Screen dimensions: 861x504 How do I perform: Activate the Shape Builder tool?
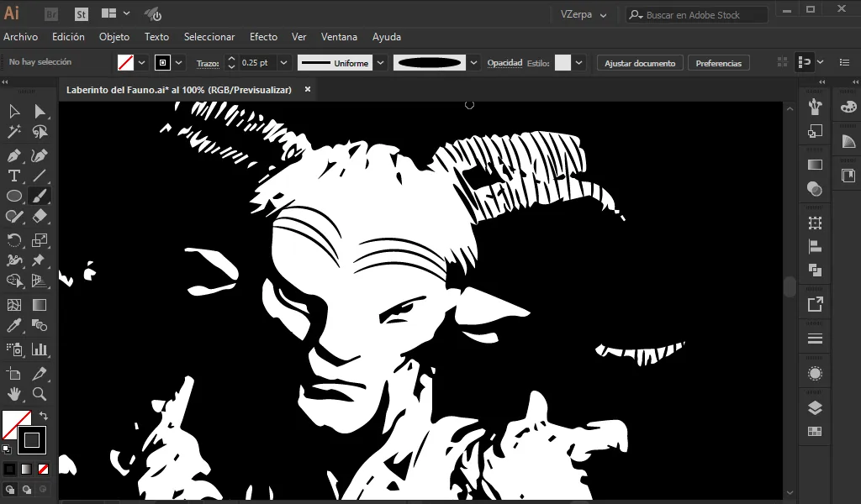tap(14, 281)
